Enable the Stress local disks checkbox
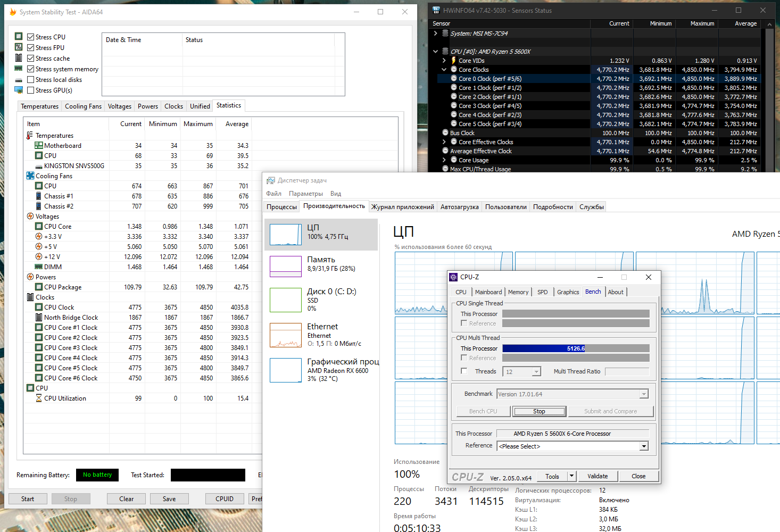780x532 pixels. 31,80
